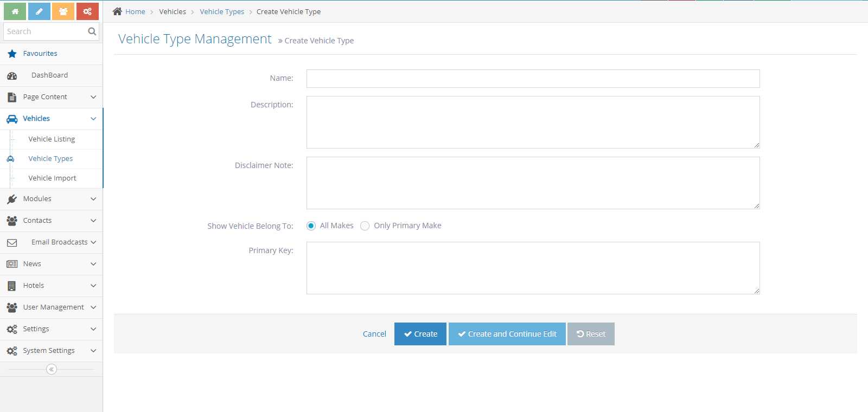The width and height of the screenshot is (868, 412).
Task: Click the red gears shortcut icon
Action: tap(87, 11)
